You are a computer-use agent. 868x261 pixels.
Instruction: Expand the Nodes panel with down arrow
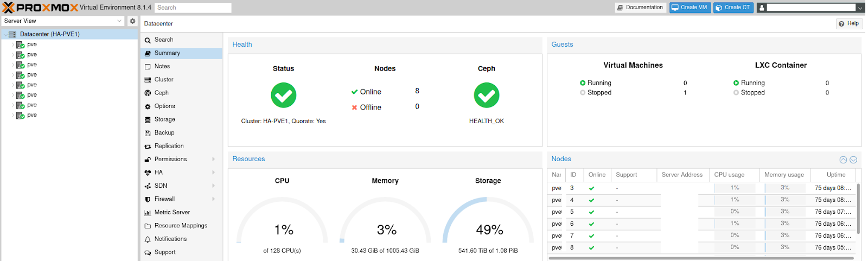853,160
